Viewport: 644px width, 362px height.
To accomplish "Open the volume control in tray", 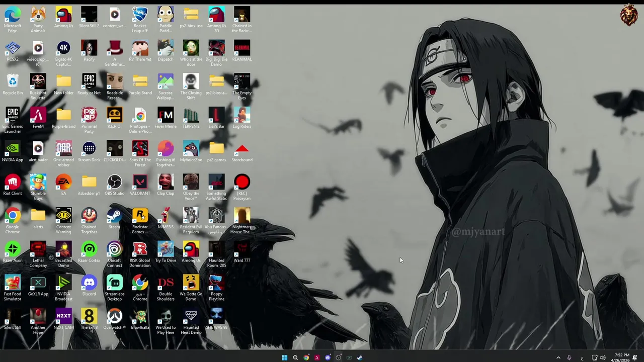I will click(603, 357).
